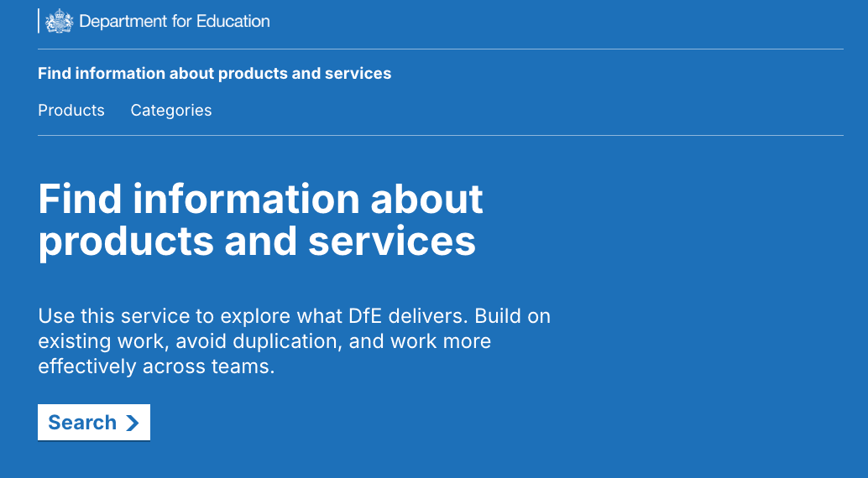Click the white Search button
This screenshot has width=868, height=478.
coord(93,422)
